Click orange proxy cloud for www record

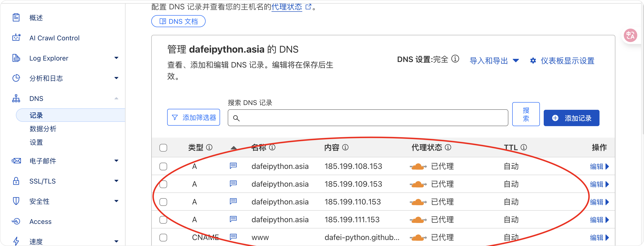(x=418, y=237)
